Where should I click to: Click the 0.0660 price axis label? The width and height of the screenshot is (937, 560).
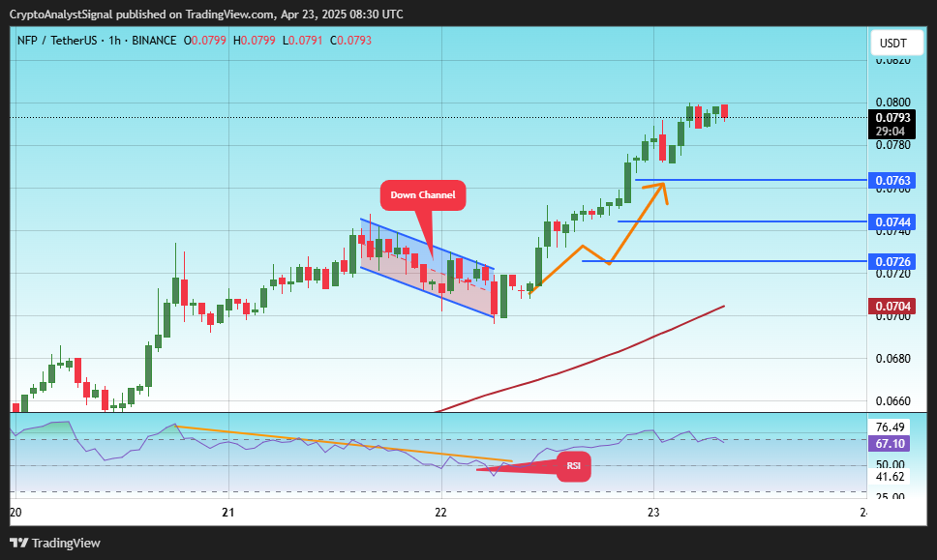pyautogui.click(x=892, y=401)
